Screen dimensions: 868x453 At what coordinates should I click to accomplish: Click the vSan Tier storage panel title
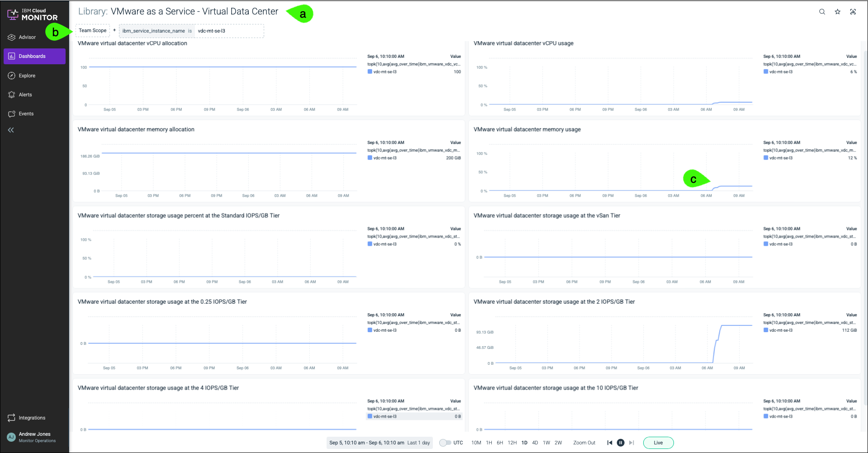pyautogui.click(x=546, y=215)
